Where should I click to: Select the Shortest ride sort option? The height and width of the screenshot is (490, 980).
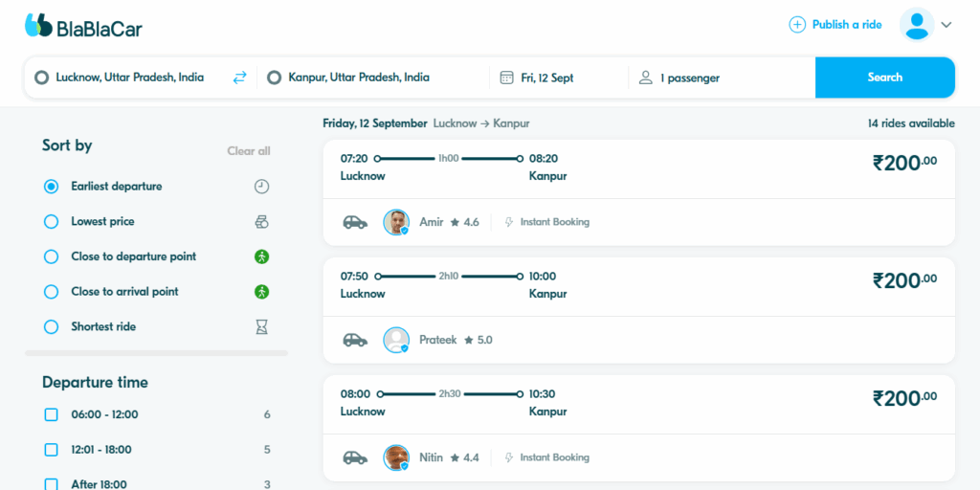coord(52,327)
